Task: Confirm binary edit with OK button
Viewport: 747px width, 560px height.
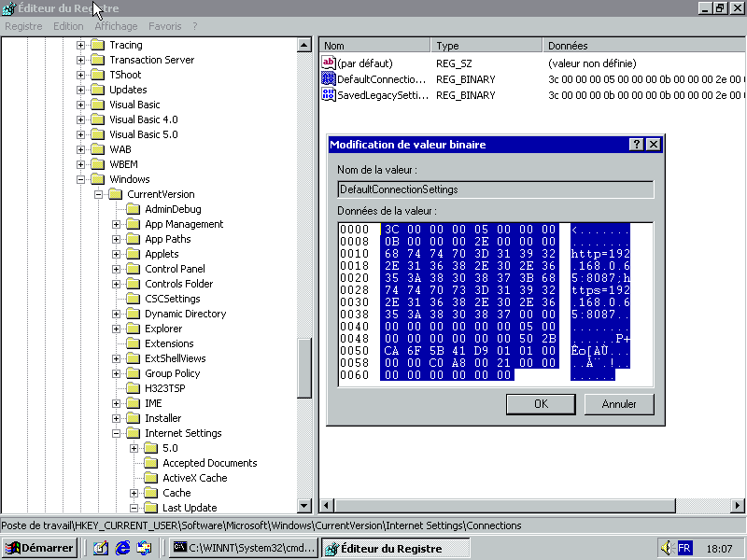Action: coord(541,404)
